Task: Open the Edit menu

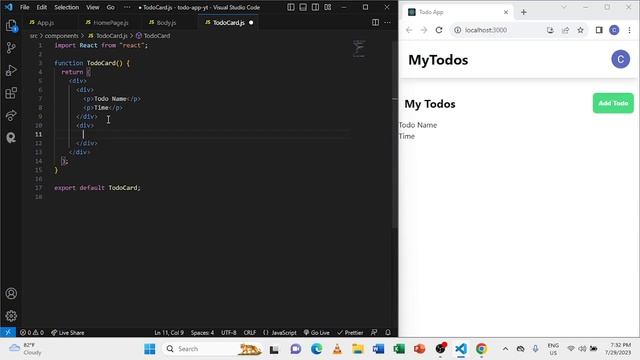Action: (42, 7)
